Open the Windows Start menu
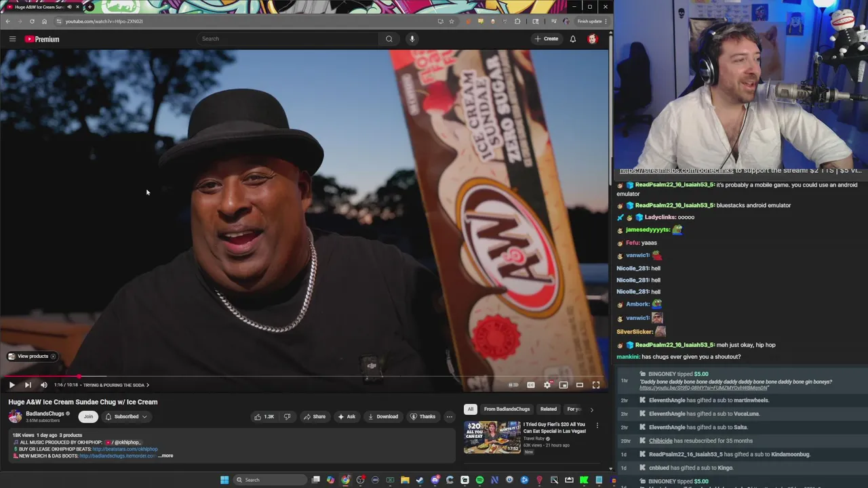The height and width of the screenshot is (488, 868). 224,480
